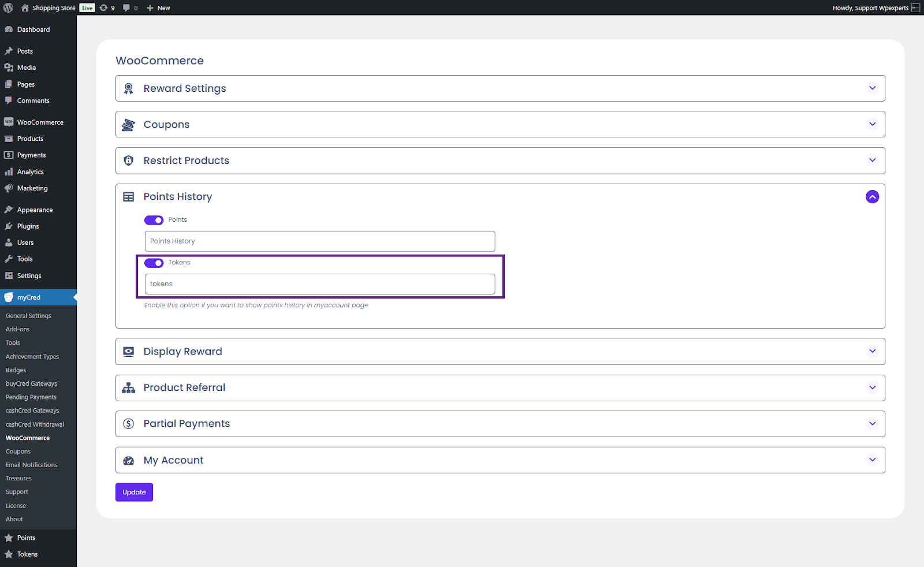The width and height of the screenshot is (924, 567).
Task: Open Plugins in the admin sidebar
Action: [28, 226]
